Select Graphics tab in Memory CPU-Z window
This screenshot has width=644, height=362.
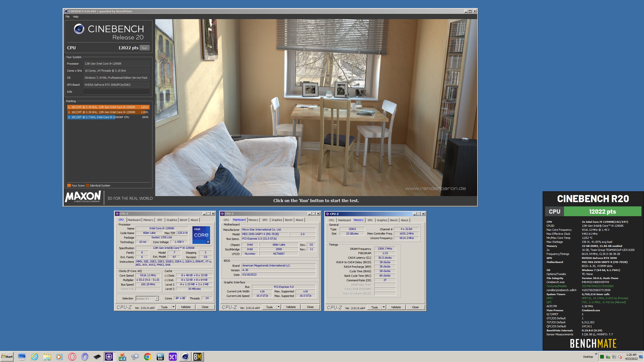click(382, 220)
